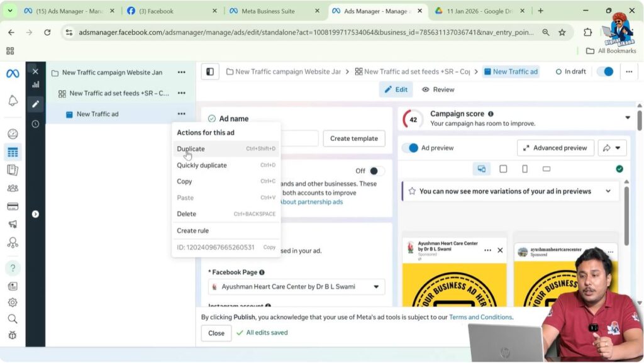Turn on the partnership ad toggle
This screenshot has width=644, height=363.
376,171
